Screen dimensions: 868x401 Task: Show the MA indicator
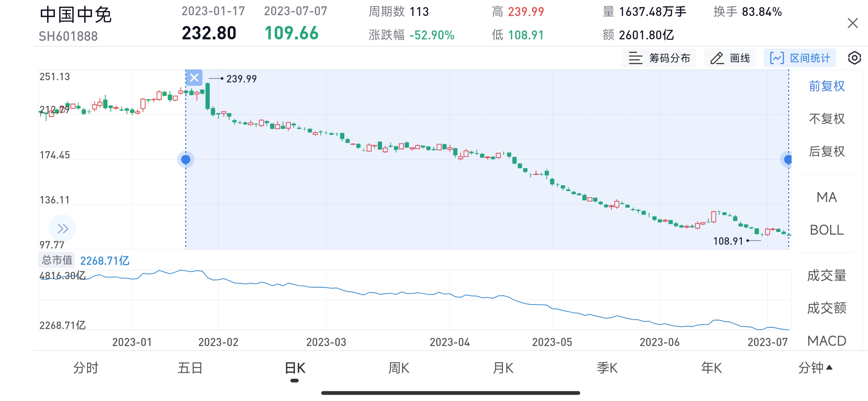(826, 197)
